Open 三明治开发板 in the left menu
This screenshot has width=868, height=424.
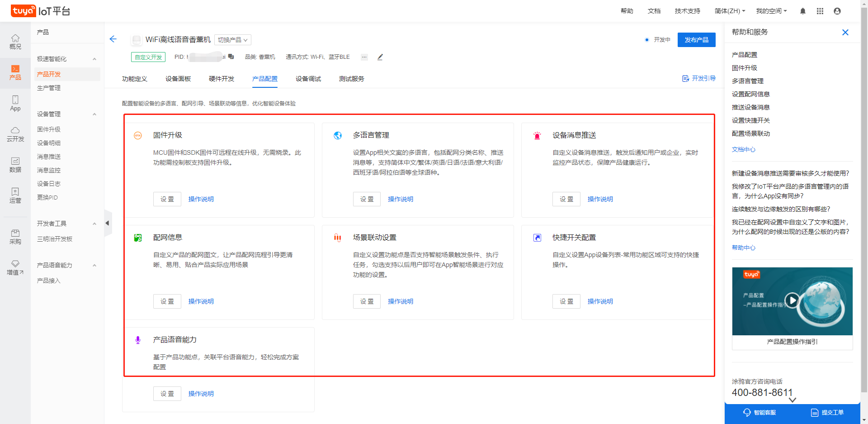[x=55, y=239]
